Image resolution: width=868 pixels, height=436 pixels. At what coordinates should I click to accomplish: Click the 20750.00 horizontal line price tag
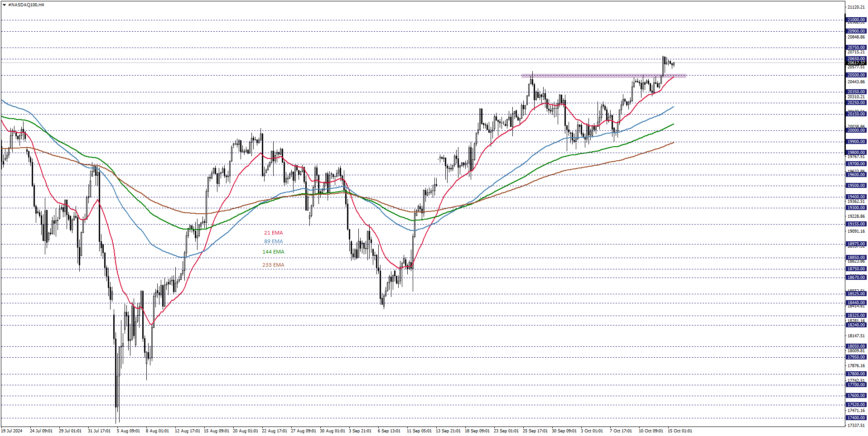tap(856, 48)
